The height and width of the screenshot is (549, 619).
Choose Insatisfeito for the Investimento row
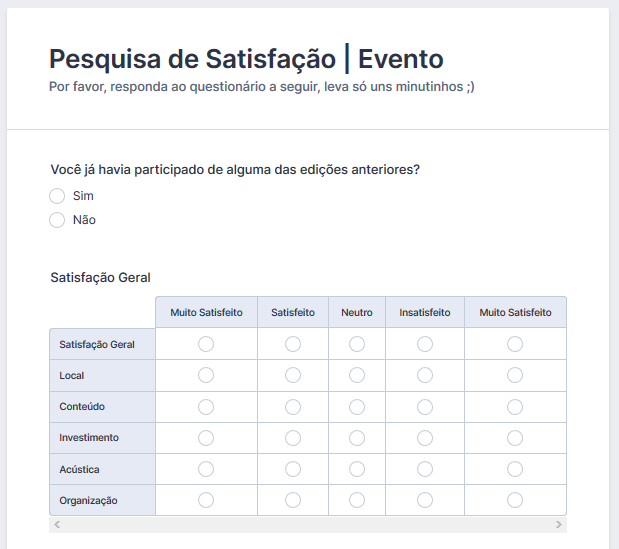point(425,438)
